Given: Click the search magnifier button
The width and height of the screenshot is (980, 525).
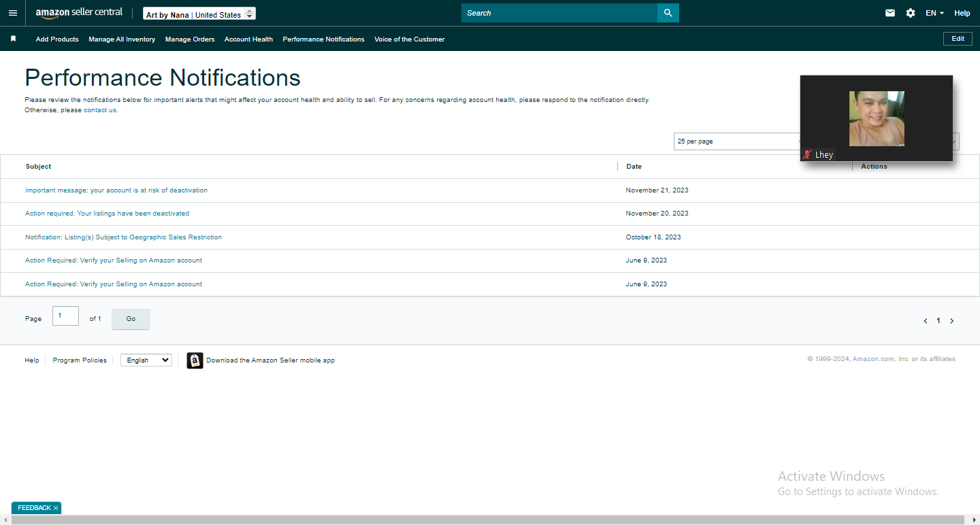Looking at the screenshot, I should click(668, 13).
